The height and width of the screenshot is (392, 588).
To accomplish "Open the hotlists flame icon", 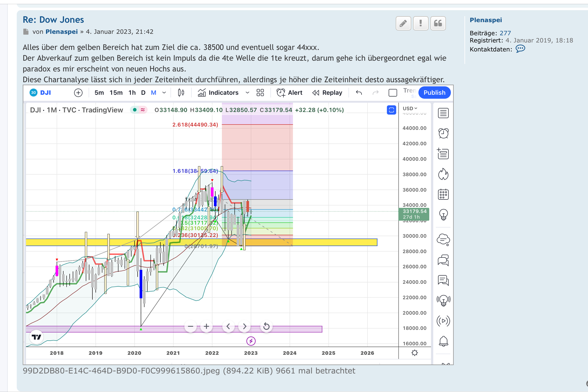I will coord(443,174).
